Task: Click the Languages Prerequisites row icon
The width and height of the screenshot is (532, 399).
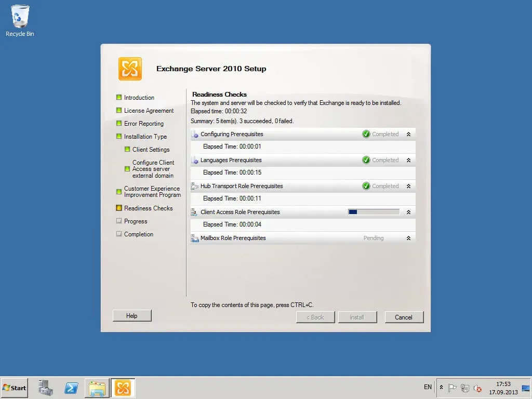Action: pyautogui.click(x=195, y=160)
